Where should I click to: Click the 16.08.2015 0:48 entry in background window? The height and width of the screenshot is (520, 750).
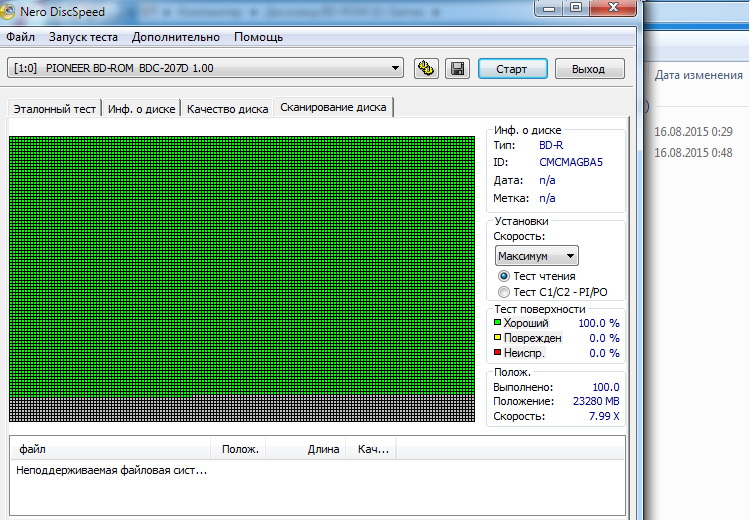click(693, 153)
